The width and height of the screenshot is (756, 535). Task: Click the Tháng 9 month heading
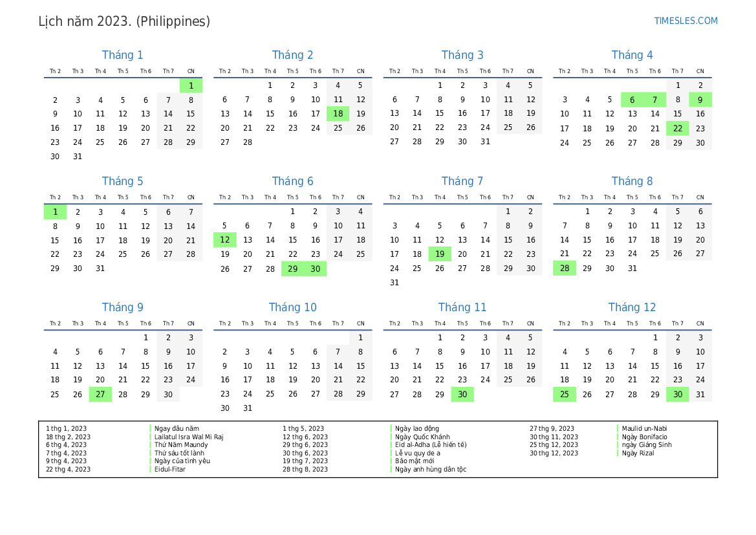click(122, 307)
